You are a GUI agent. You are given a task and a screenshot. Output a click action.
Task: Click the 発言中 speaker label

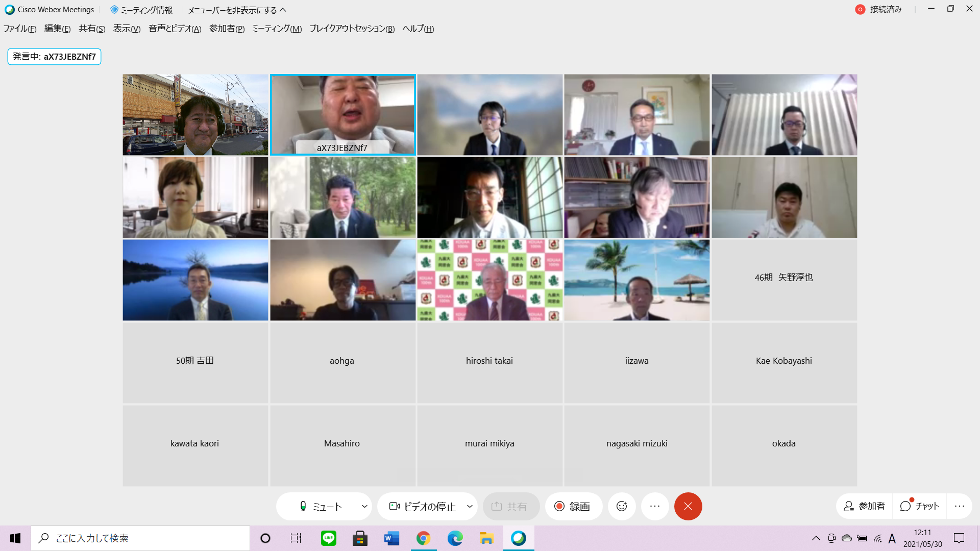54,57
